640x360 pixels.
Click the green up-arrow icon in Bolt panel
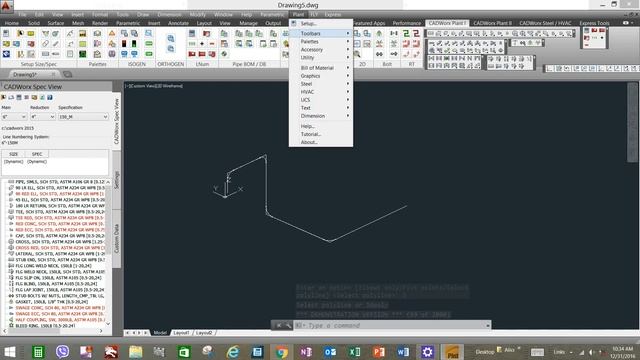(379, 33)
